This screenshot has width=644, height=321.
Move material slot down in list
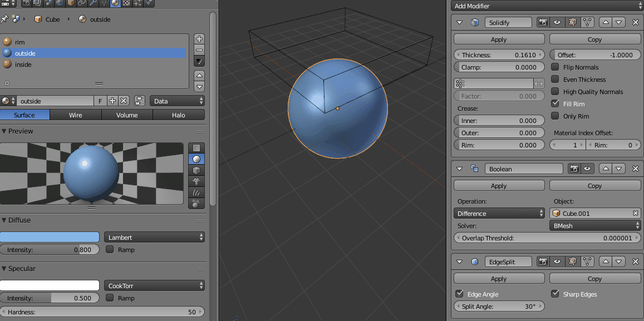[x=199, y=86]
